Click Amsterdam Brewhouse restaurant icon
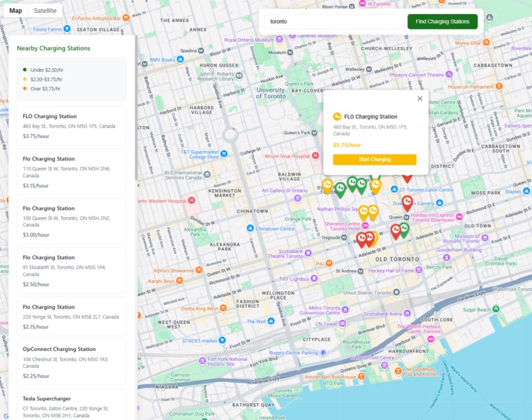This screenshot has height=420, width=532. [x=362, y=376]
